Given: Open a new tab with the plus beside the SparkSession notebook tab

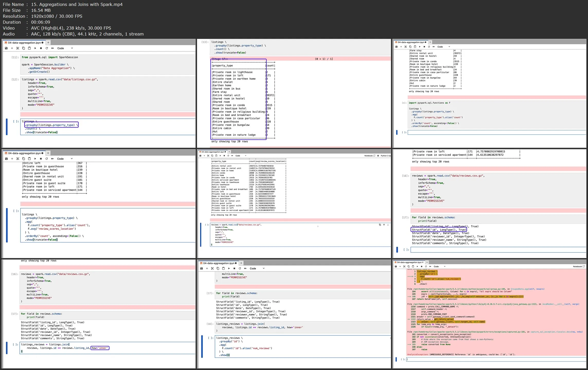Looking at the screenshot, I should click(x=48, y=43).
